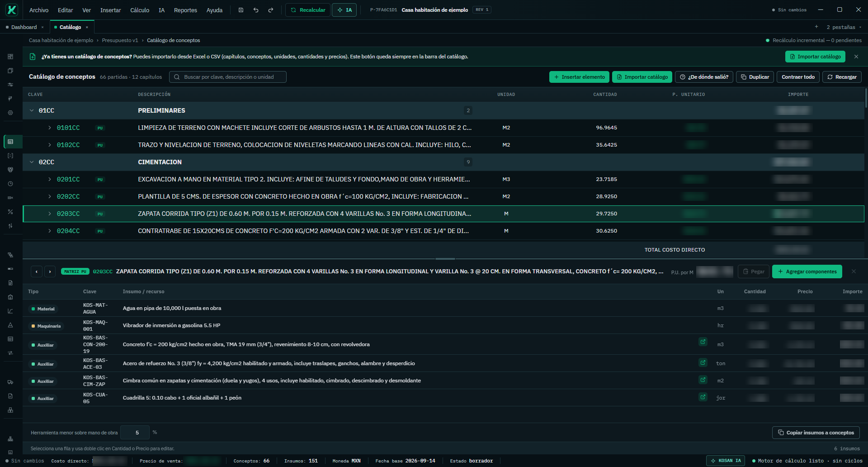Switch to the Dashboard tab
This screenshot has height=467, width=868.
(x=24, y=27)
